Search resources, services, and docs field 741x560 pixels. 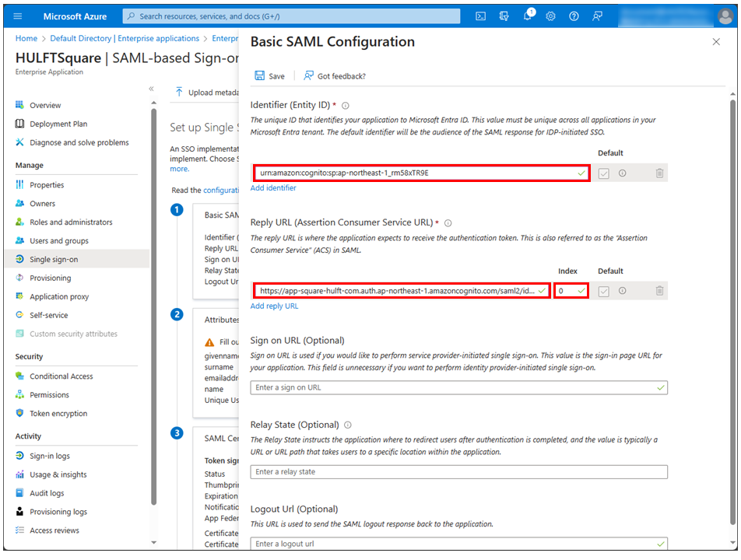pyautogui.click(x=291, y=16)
